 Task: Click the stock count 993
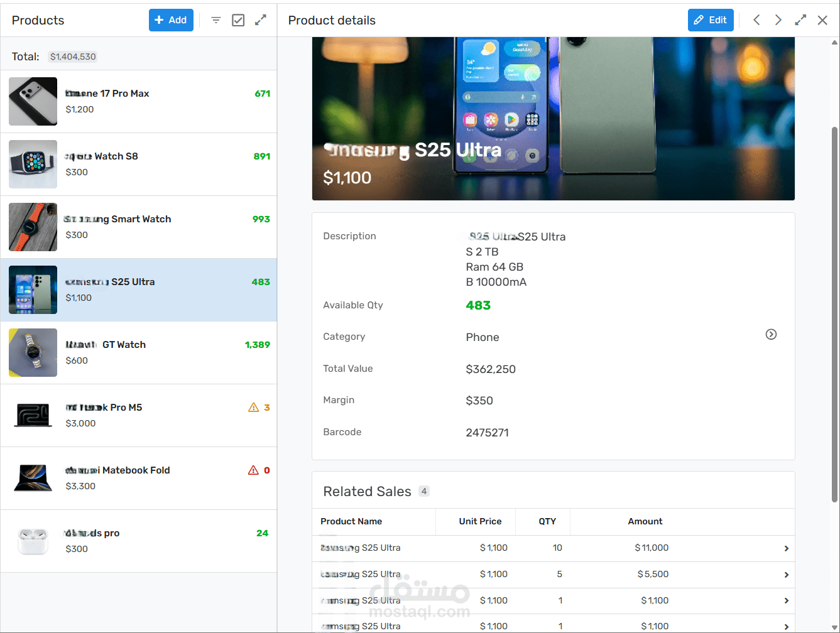pos(261,219)
